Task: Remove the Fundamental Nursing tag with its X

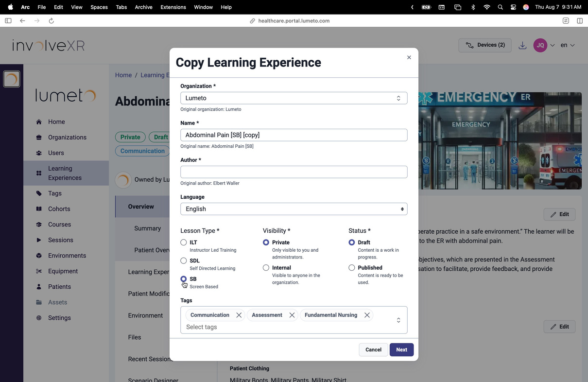Action: tap(367, 315)
